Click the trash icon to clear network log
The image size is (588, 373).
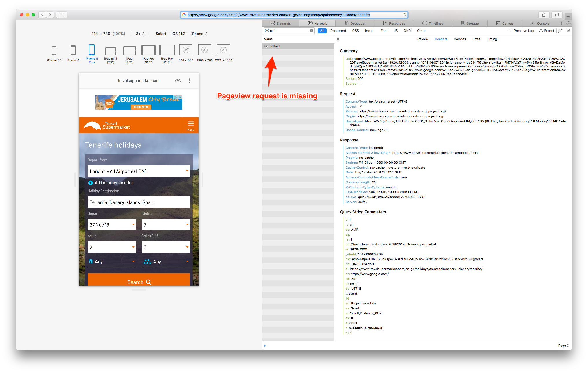(568, 31)
